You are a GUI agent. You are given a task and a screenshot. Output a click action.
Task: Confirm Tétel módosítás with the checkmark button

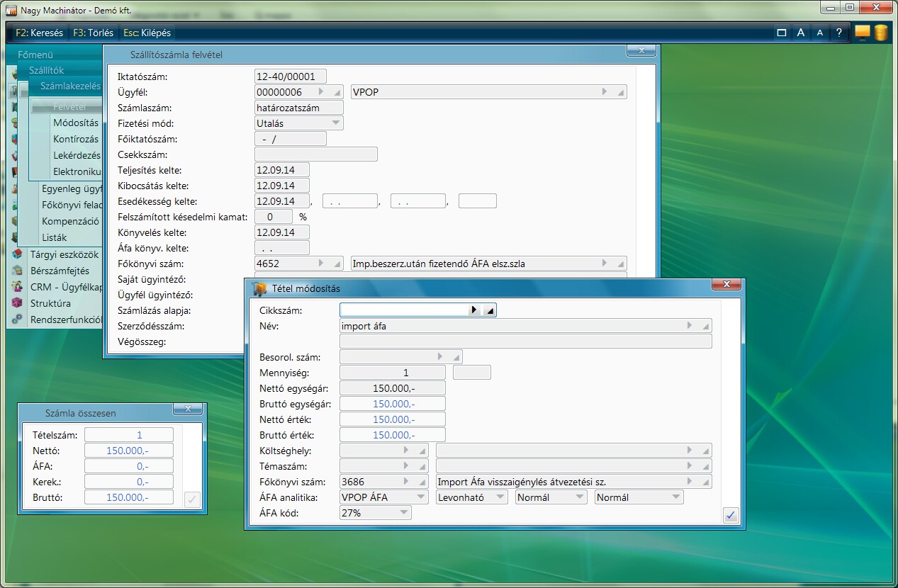point(731,515)
